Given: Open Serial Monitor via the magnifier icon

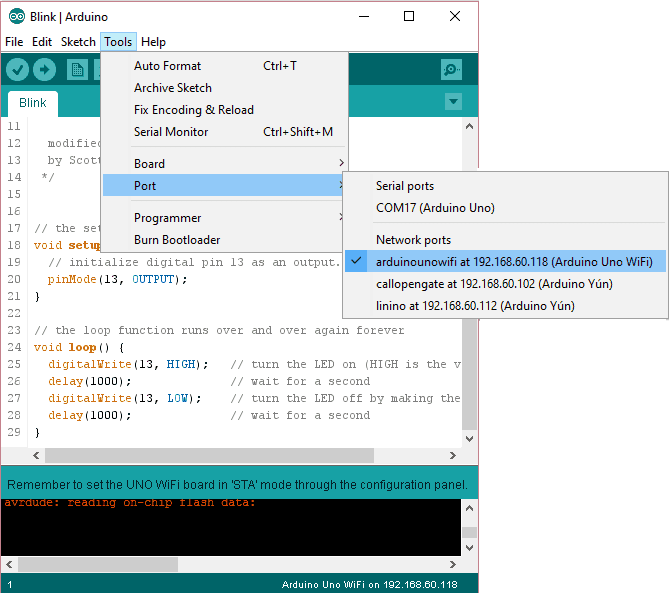Looking at the screenshot, I should [452, 69].
